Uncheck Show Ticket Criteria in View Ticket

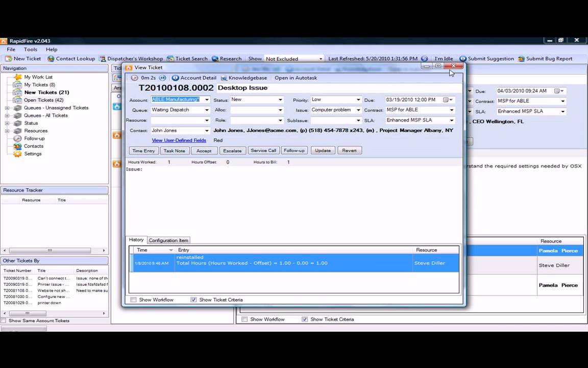[x=193, y=300]
